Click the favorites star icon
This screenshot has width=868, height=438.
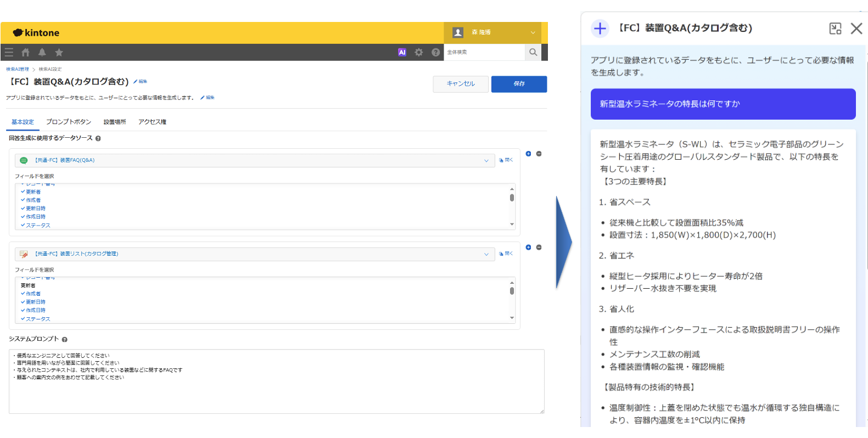59,52
